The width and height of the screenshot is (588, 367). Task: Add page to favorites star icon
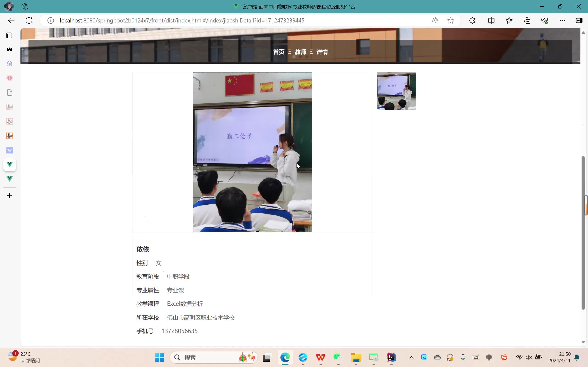point(450,20)
